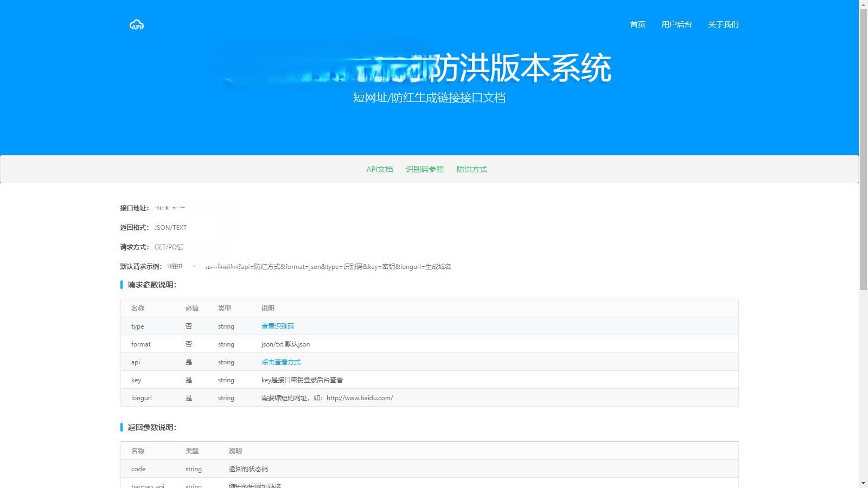Click the 'key是接口密钥登录后台查看' description
Screen dimensions: 868x488
click(x=302, y=380)
